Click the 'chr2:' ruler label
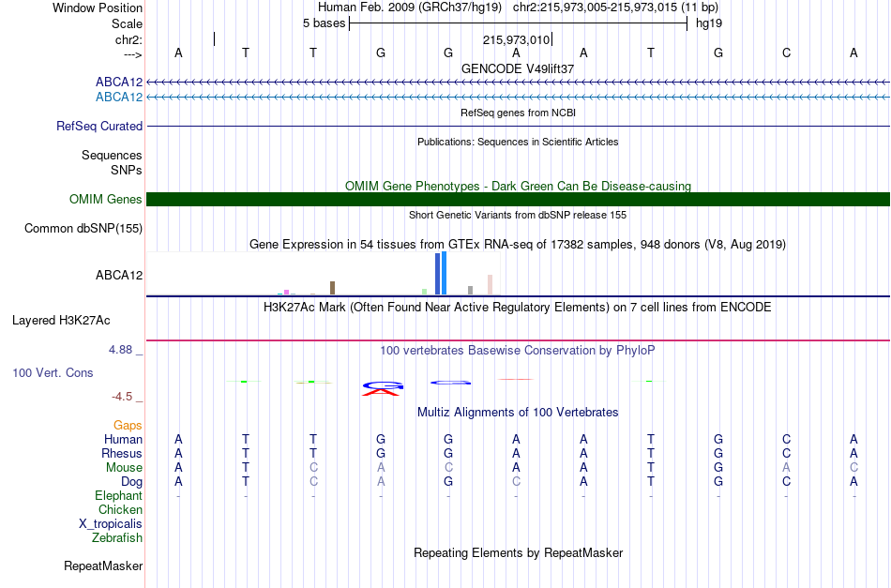Image resolution: width=891 pixels, height=588 pixels. click(x=128, y=39)
